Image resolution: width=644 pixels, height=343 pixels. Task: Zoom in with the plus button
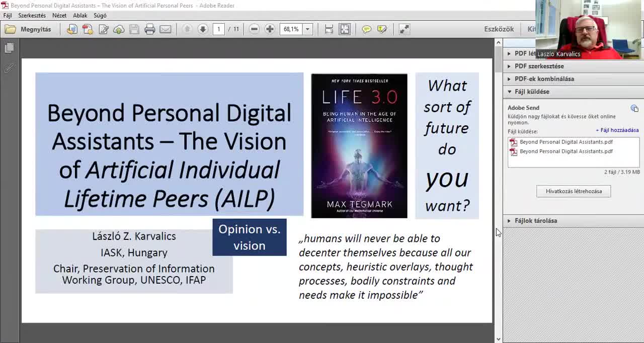270,29
